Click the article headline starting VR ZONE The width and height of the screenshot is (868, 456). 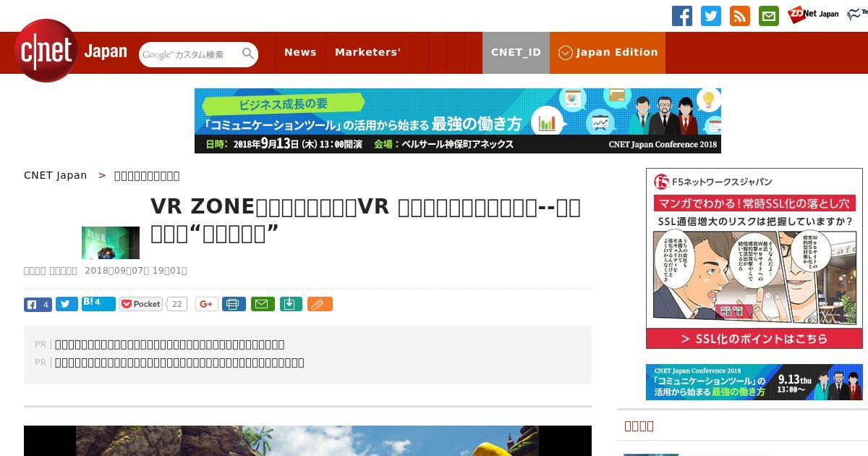365,220
